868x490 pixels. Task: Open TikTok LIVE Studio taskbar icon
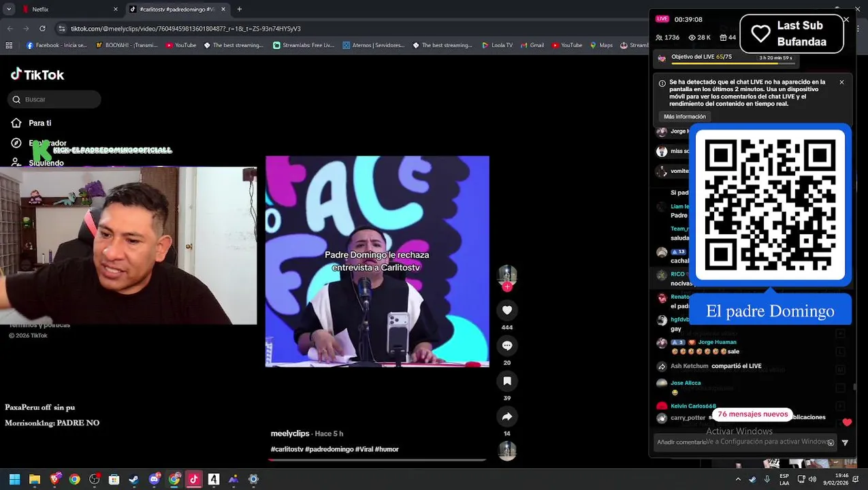point(193,479)
